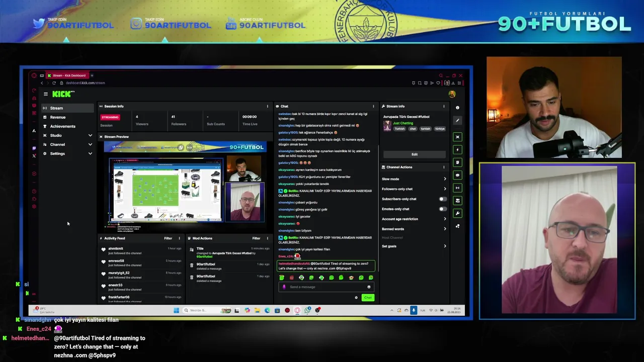Open File Explorer from the taskbar
Viewport: 644px width, 362px height.
pyautogui.click(x=257, y=310)
